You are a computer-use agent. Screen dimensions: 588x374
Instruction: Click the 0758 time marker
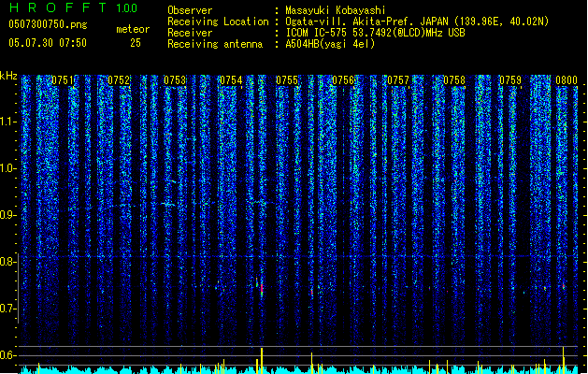tap(454, 80)
